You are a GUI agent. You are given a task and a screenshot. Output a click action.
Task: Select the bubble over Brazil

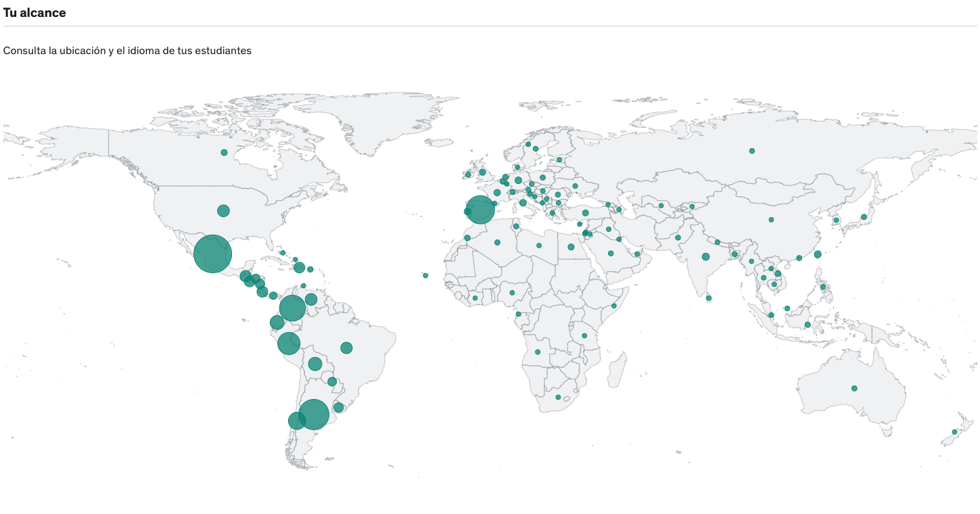coord(346,348)
